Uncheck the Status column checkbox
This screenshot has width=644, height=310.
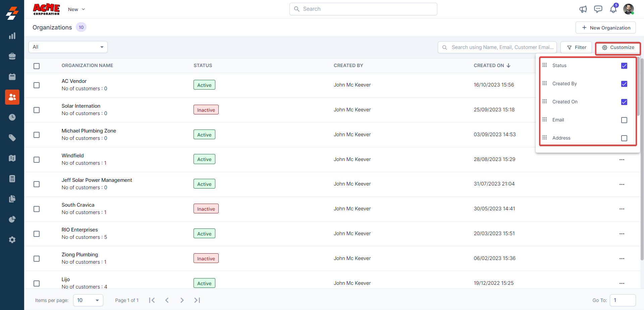[x=624, y=66]
